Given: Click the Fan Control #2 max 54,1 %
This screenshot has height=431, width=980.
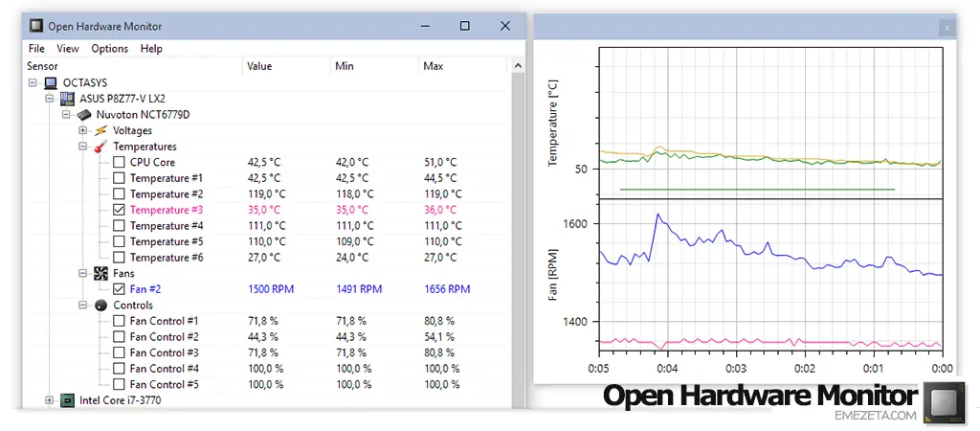Looking at the screenshot, I should pos(438,337).
